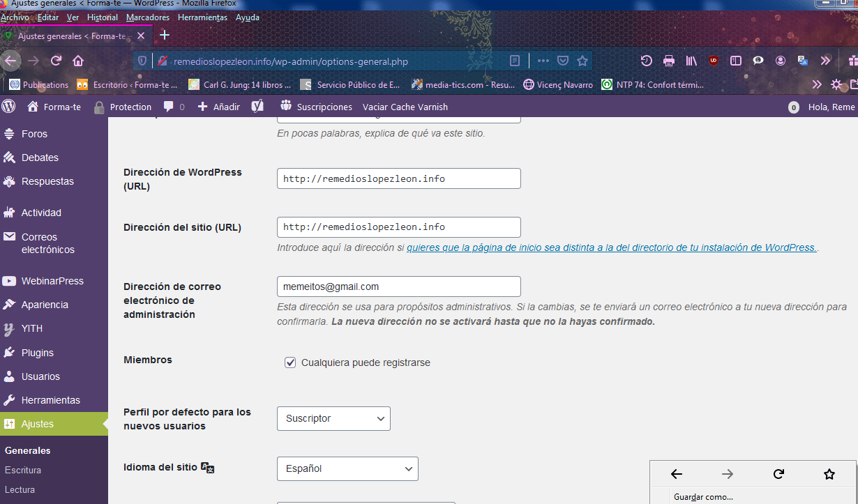View pending comments bubble in admin bar

(x=174, y=107)
